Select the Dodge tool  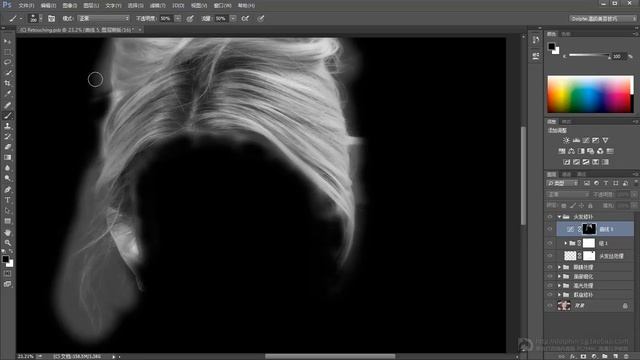click(7, 178)
